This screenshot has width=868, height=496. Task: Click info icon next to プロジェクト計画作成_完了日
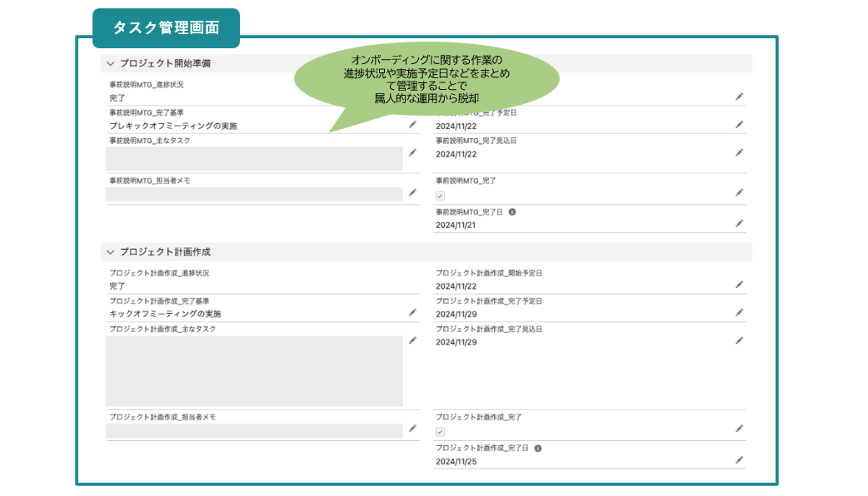pyautogui.click(x=538, y=448)
